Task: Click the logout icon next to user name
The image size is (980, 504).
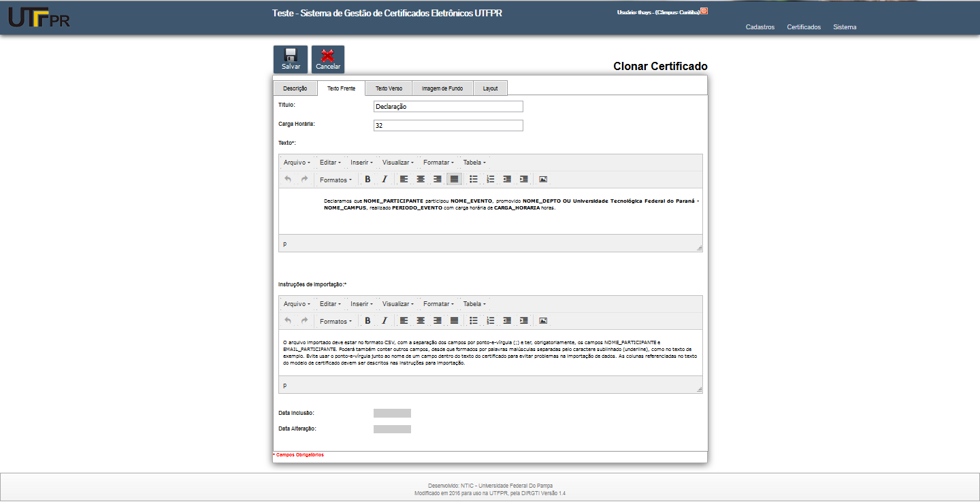Action: point(704,11)
